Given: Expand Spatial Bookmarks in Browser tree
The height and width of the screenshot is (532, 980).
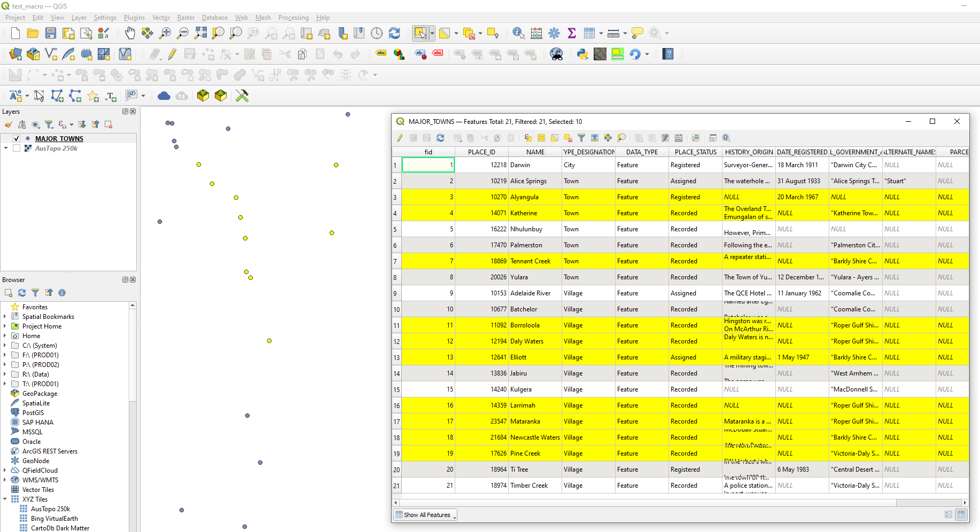Looking at the screenshot, I should (x=5, y=317).
